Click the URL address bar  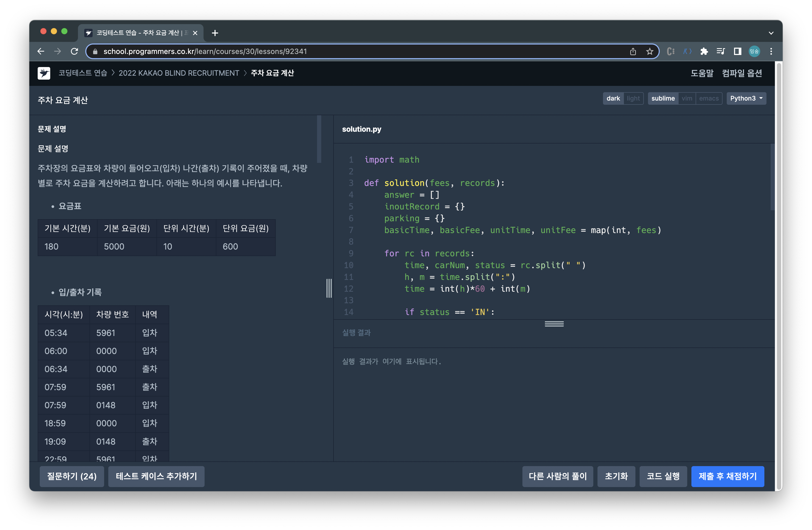point(341,51)
